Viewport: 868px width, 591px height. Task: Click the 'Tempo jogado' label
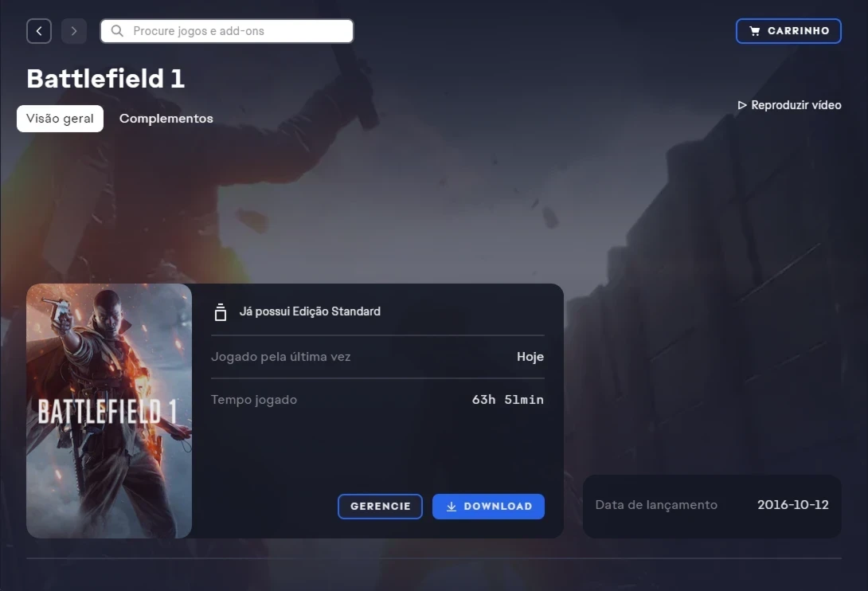[254, 400]
